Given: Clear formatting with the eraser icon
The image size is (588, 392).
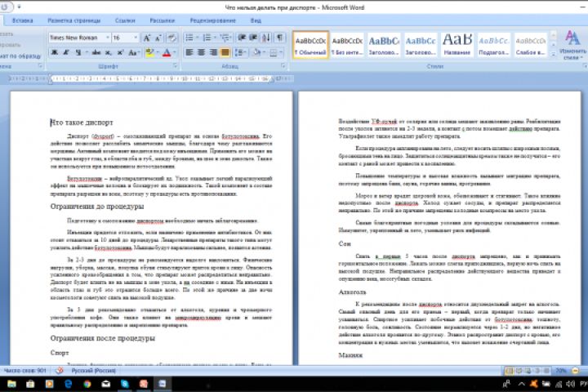Looking at the screenshot, I should (171, 38).
